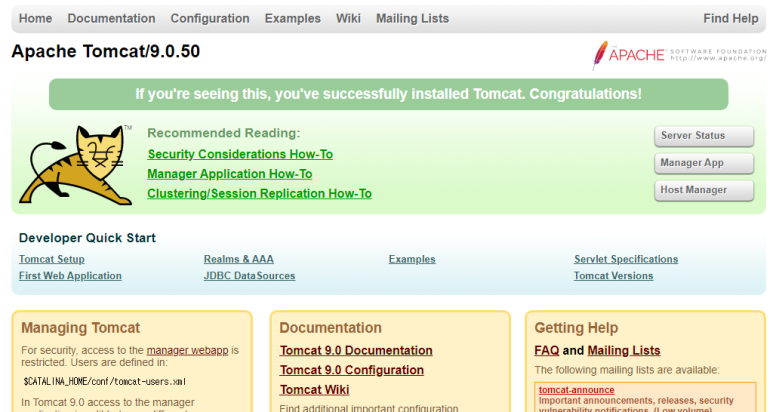Image resolution: width=773 pixels, height=412 pixels.
Task: Open the Tomcat Wiki link
Action: pyautogui.click(x=315, y=390)
